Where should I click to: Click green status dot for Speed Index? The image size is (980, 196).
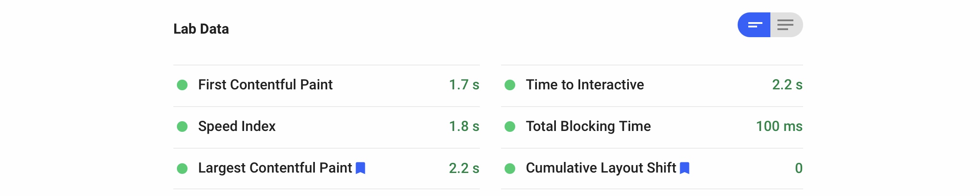pyautogui.click(x=182, y=127)
